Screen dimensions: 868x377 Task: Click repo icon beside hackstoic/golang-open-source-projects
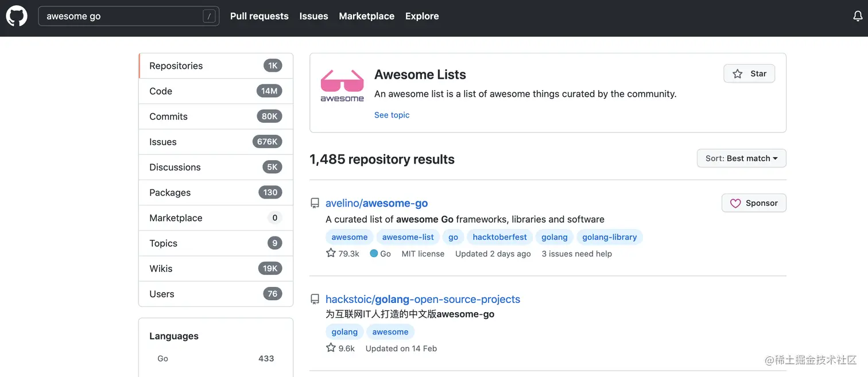coord(315,299)
